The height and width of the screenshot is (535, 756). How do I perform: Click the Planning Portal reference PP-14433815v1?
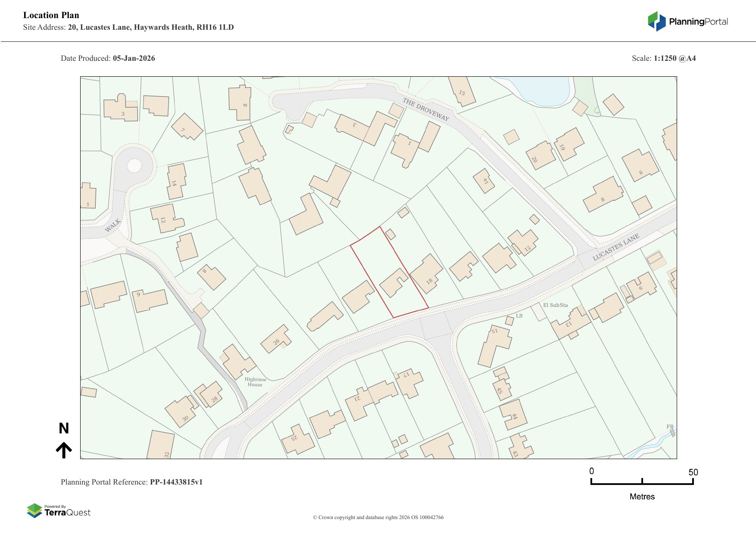(x=176, y=482)
